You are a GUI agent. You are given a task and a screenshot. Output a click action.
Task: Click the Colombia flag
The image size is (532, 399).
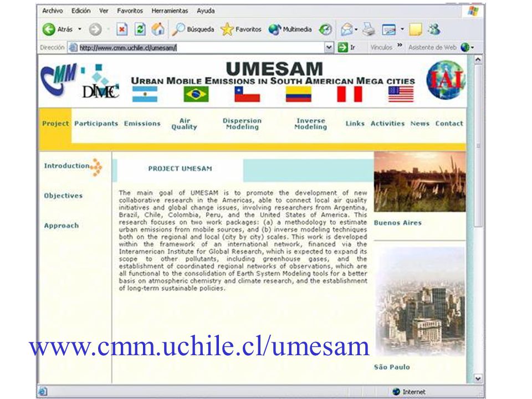pos(299,94)
